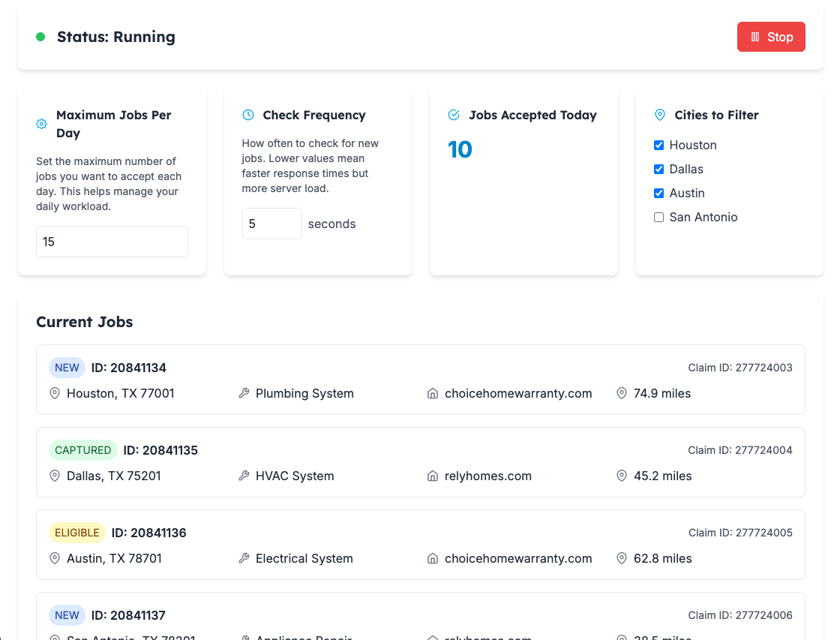This screenshot has width=840, height=640.
Task: Click the Electrical System label
Action: [x=304, y=558]
